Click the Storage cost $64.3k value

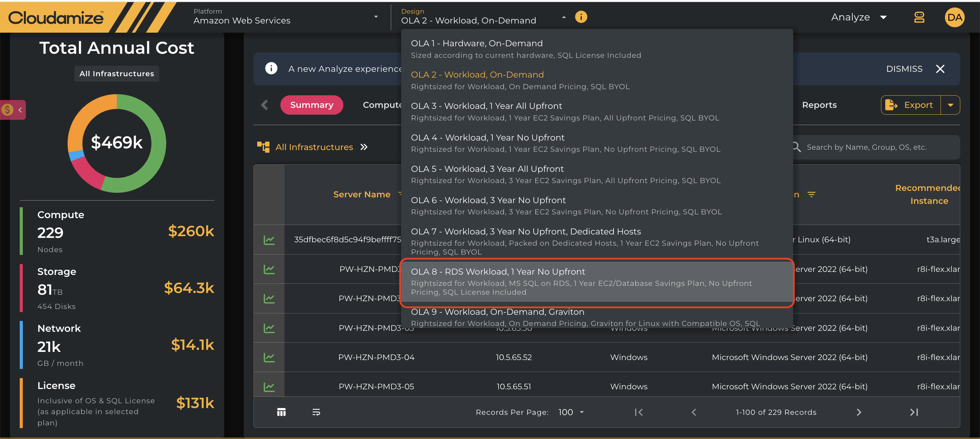[189, 288]
